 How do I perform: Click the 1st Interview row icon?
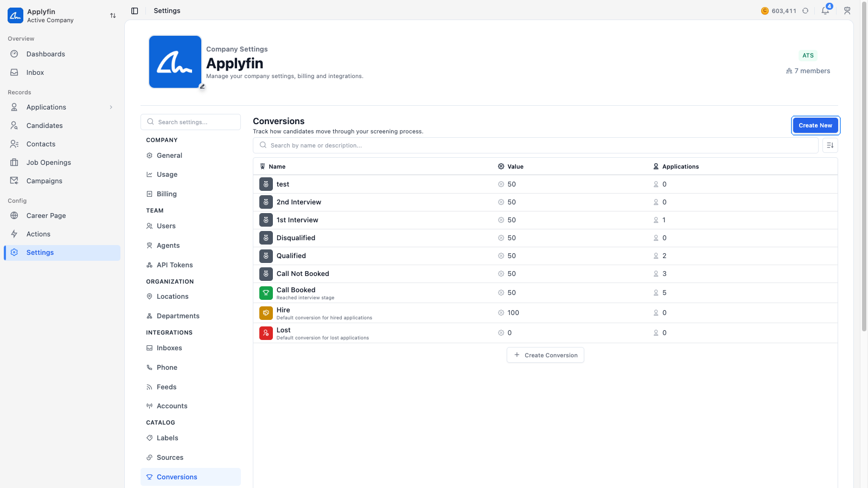click(266, 220)
